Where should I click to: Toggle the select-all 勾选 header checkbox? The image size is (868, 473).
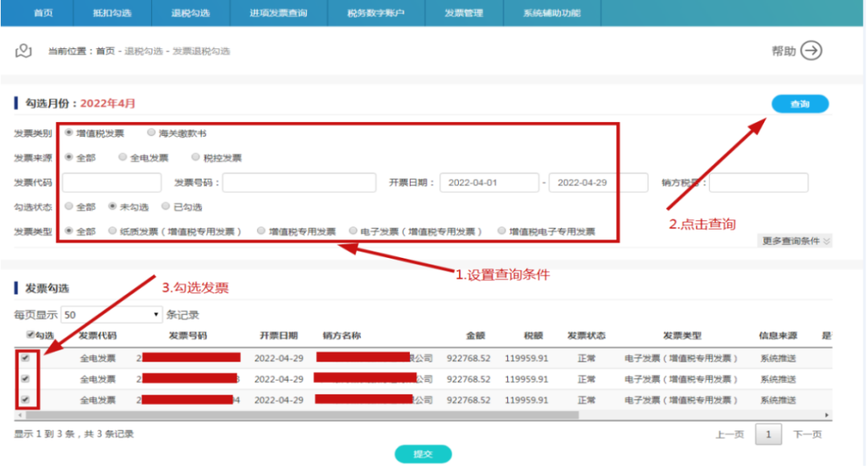[x=31, y=335]
